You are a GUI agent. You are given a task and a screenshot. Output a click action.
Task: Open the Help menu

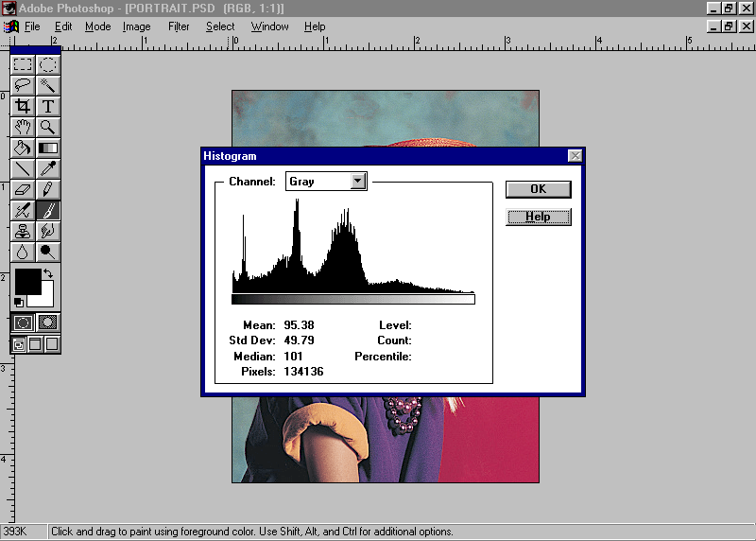tap(315, 26)
